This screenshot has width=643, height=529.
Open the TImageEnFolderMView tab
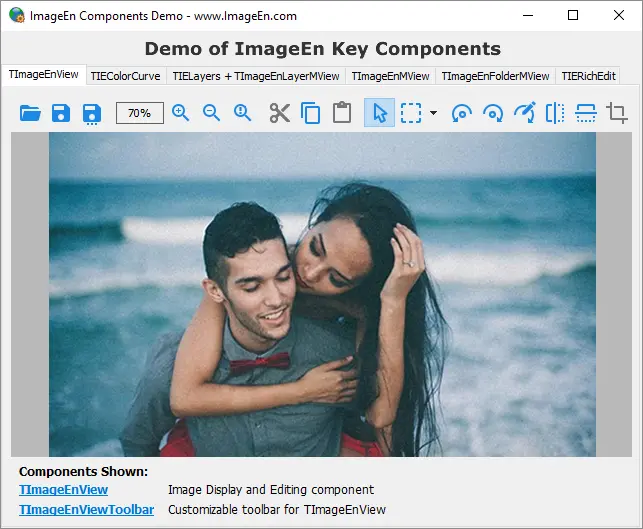click(495, 76)
